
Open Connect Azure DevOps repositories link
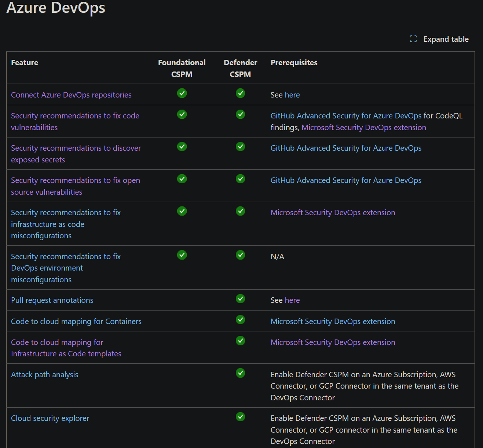pyautogui.click(x=71, y=95)
